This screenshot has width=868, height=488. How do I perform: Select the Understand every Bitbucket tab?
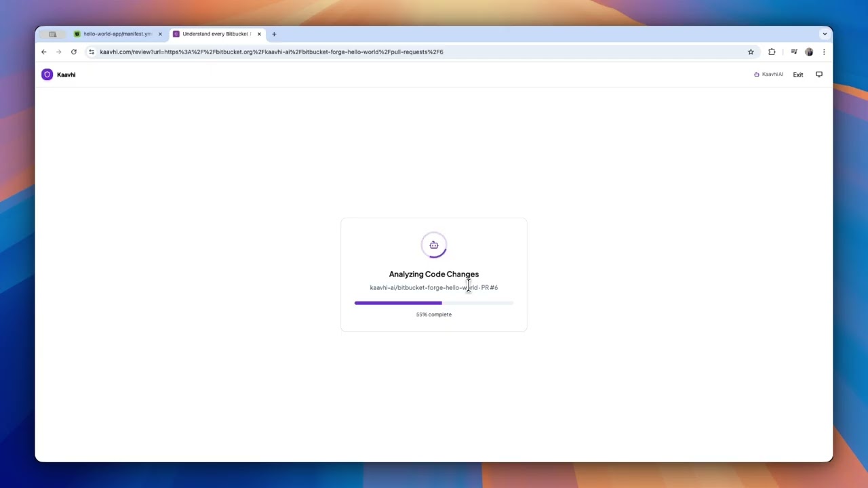click(x=216, y=34)
